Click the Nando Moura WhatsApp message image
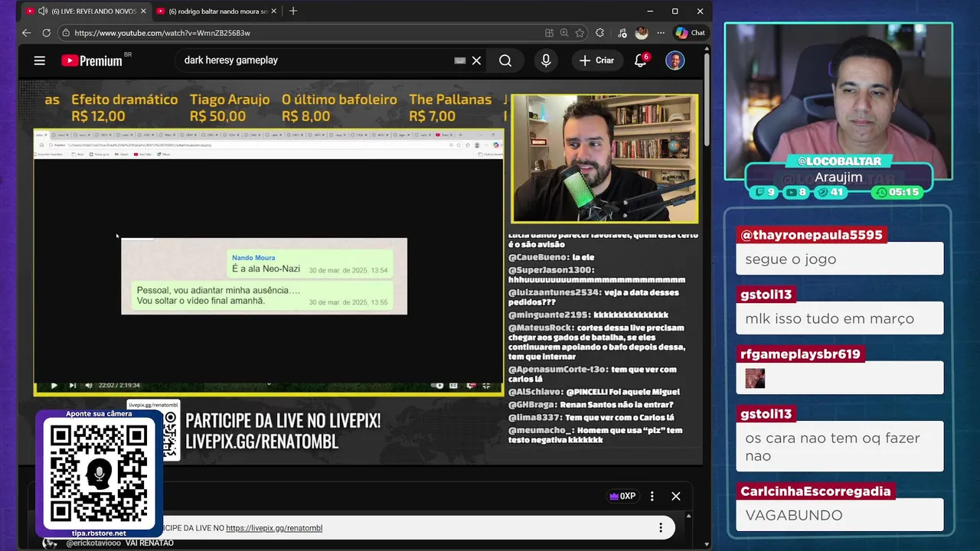The width and height of the screenshot is (980, 551). (x=264, y=276)
